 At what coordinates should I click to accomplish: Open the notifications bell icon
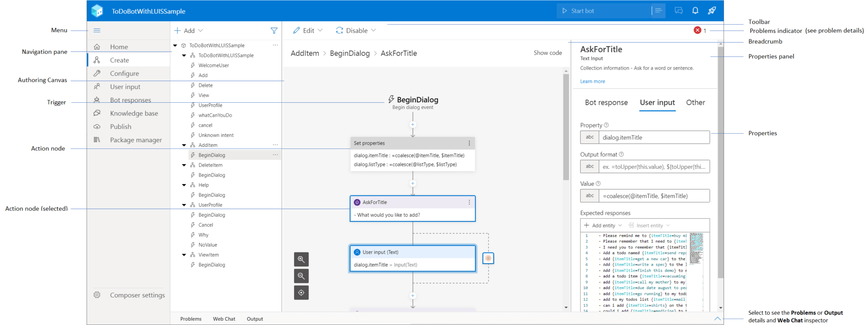coord(696,11)
